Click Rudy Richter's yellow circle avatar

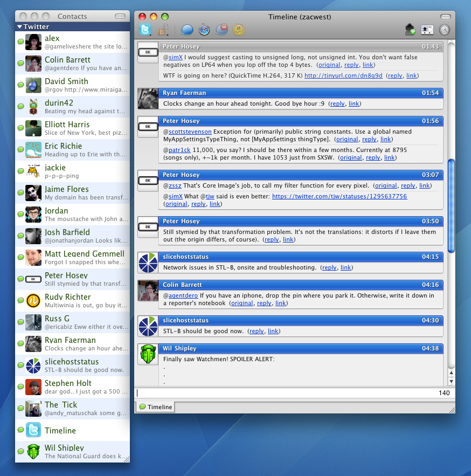tap(33, 301)
